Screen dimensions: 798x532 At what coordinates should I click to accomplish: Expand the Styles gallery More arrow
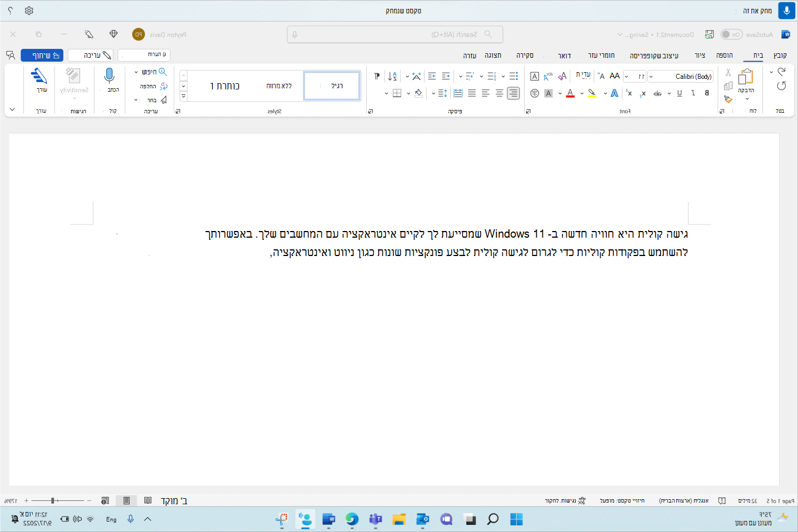(x=183, y=96)
